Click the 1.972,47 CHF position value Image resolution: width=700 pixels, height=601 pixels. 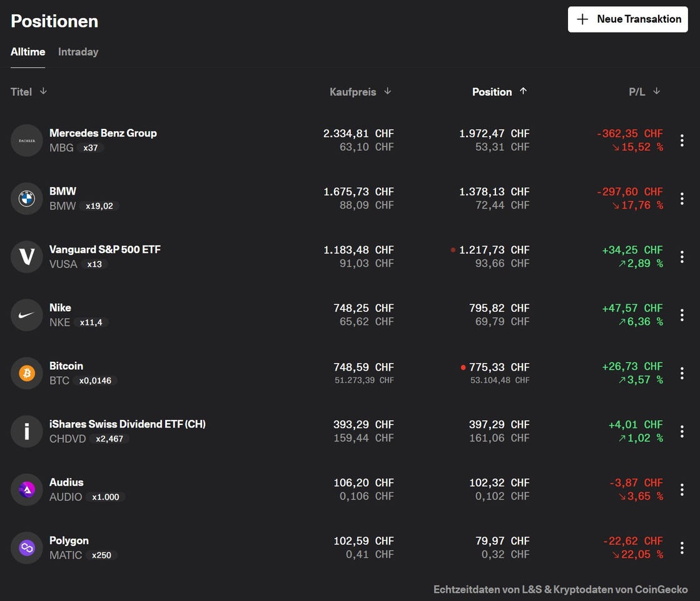tap(494, 133)
